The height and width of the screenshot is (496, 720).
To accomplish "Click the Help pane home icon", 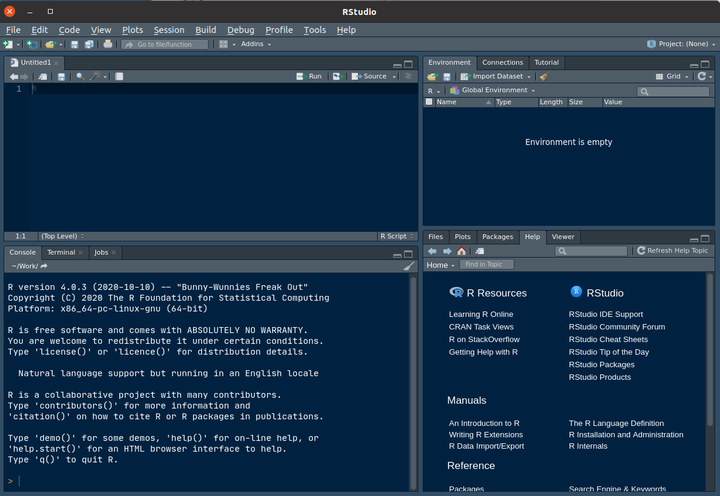I will (462, 251).
